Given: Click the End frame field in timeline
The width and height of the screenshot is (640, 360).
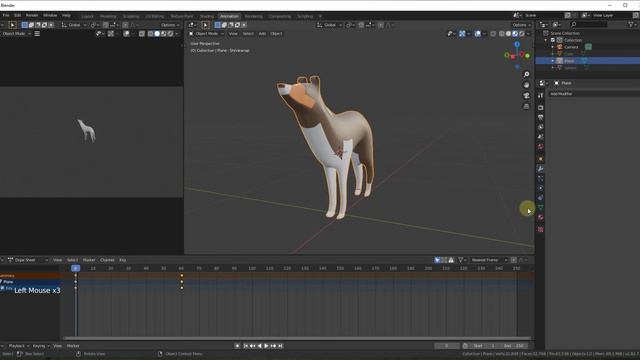Looking at the screenshot, I should coord(515,346).
